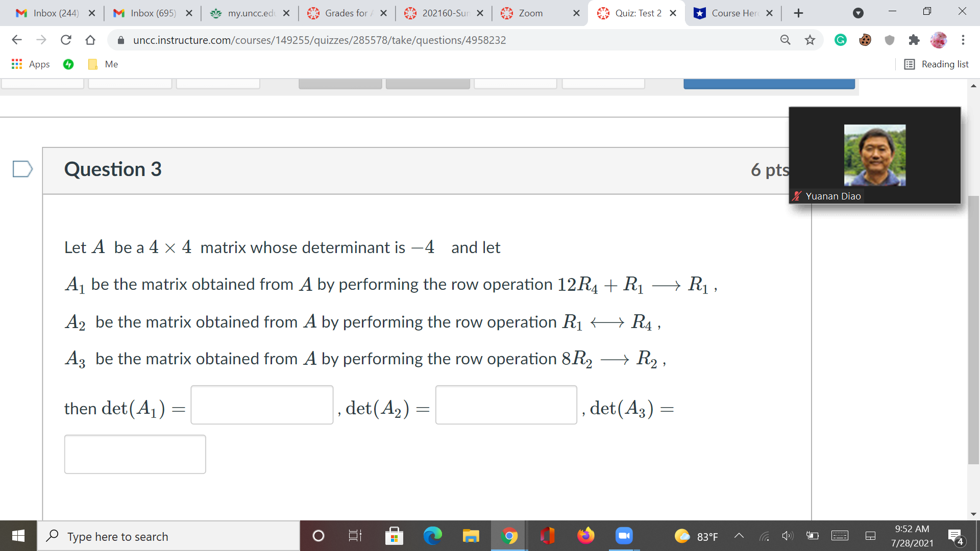Unmute Yuanan Diao's microphone icon
980x551 pixels.
click(796, 195)
